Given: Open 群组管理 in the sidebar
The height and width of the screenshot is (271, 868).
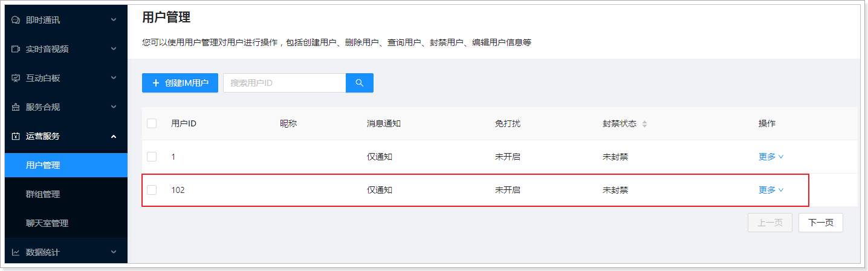Looking at the screenshot, I should click(43, 194).
